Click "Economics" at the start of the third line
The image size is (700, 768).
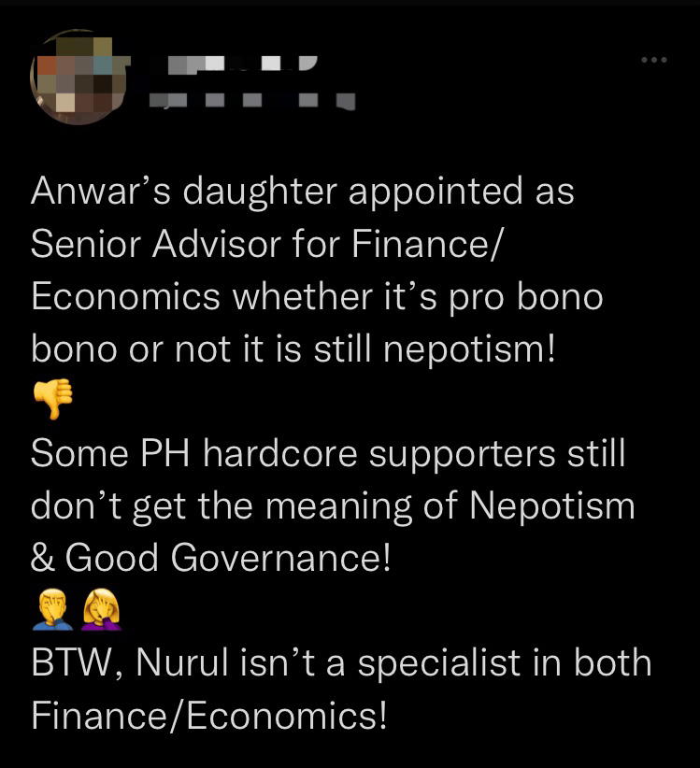coord(125,296)
